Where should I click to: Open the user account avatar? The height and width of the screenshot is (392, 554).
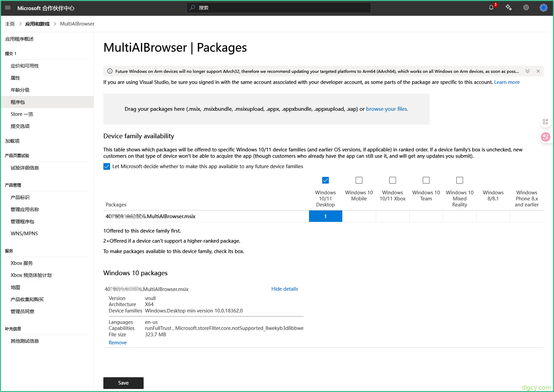click(x=543, y=8)
